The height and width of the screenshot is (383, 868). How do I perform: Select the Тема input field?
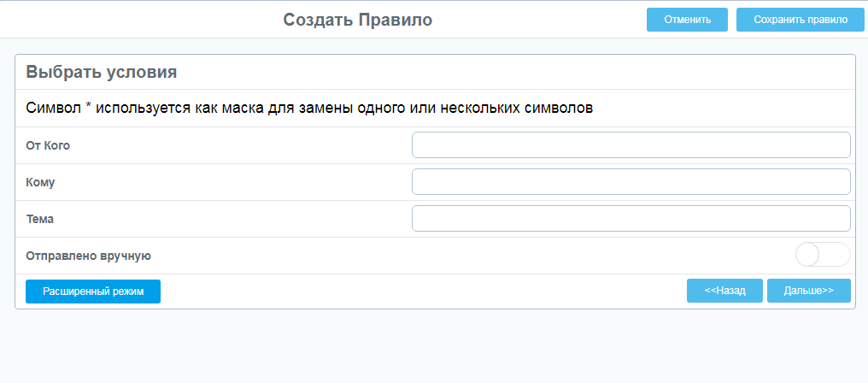[630, 219]
